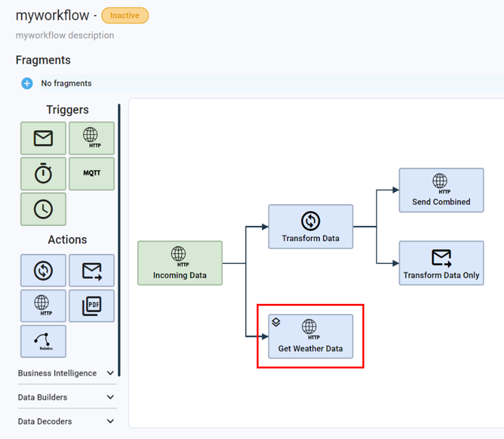
Task: Select the Incoming Data node
Action: 180,263
